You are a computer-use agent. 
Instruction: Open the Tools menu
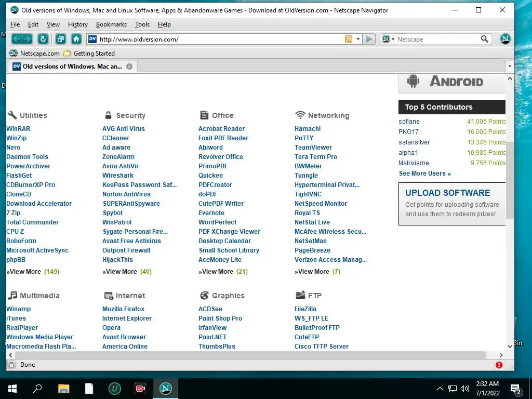pos(142,24)
